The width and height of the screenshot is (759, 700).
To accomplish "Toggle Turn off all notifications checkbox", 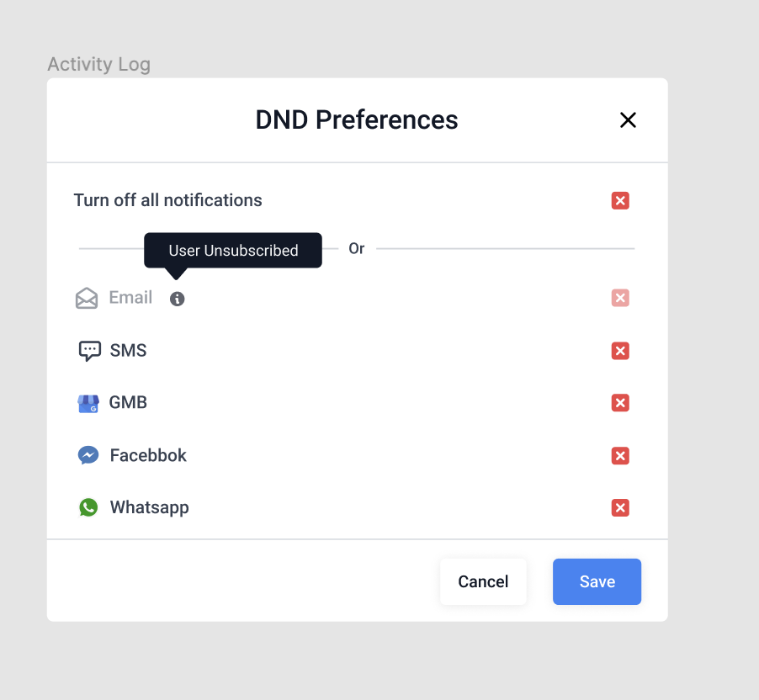I will 620,200.
